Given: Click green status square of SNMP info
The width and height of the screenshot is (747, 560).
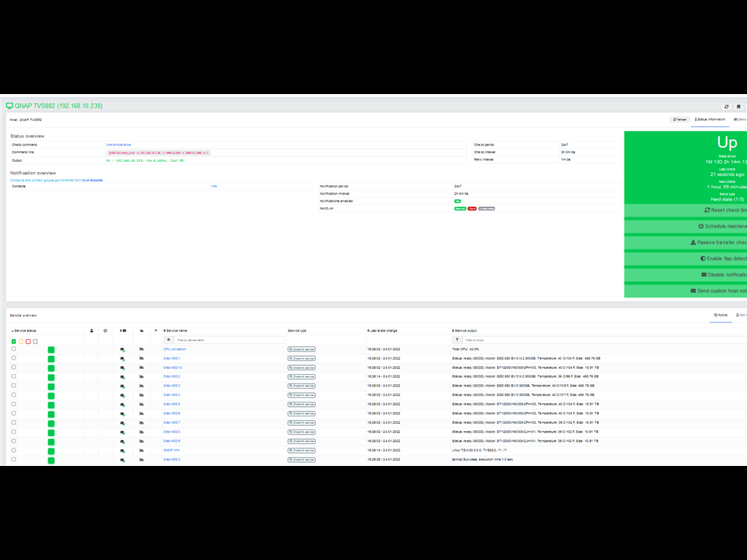Looking at the screenshot, I should tap(51, 451).
